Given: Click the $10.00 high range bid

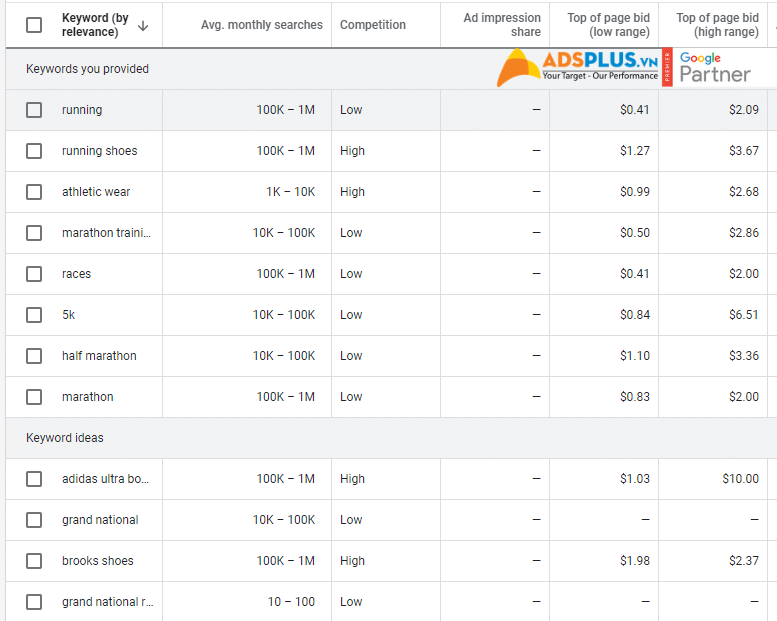Looking at the screenshot, I should pos(740,479).
